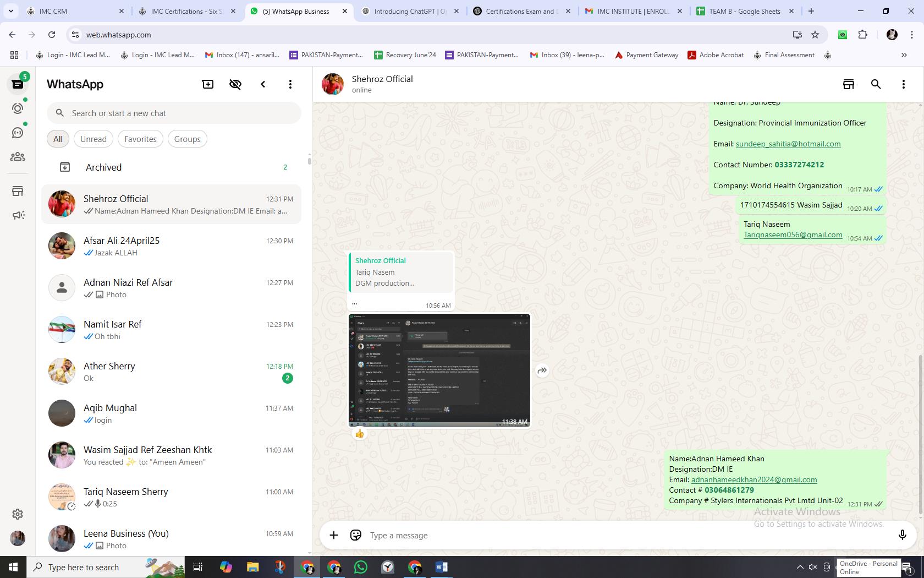
Task: Open the Status icon in sidebar
Action: coord(18,108)
